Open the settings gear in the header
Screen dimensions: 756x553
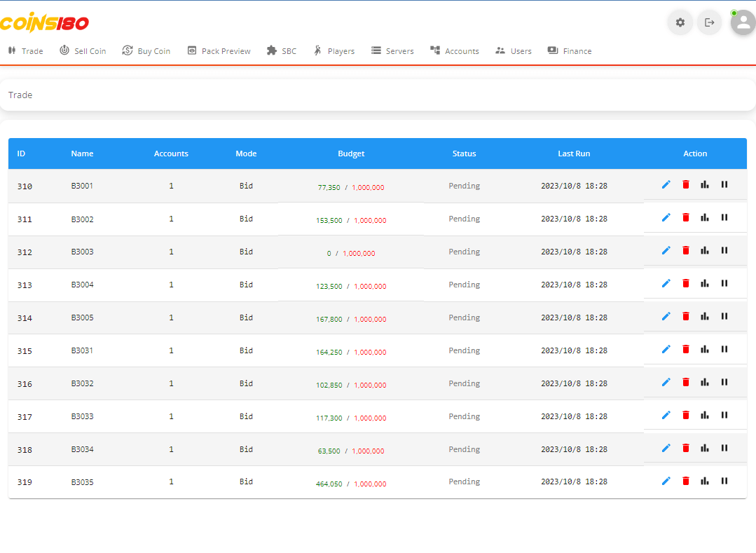(680, 22)
